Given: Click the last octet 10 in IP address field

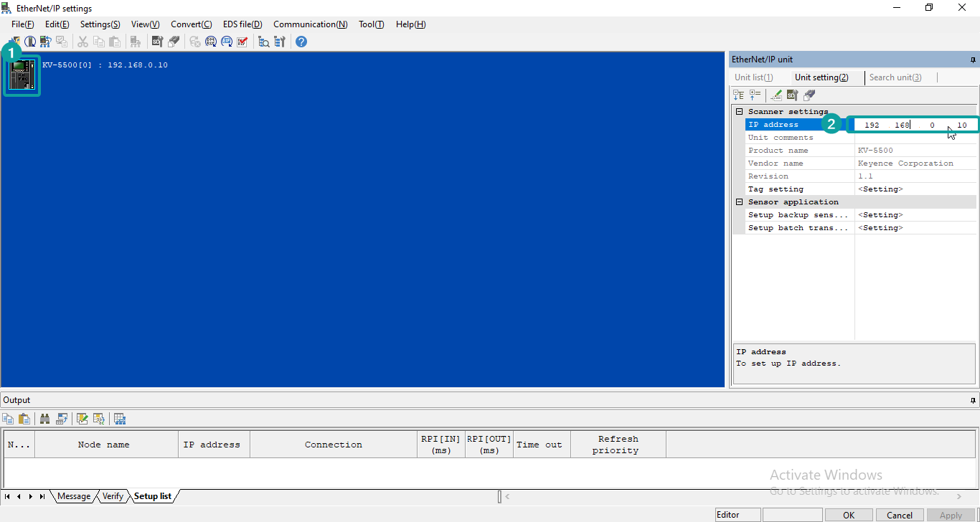Looking at the screenshot, I should [962, 125].
